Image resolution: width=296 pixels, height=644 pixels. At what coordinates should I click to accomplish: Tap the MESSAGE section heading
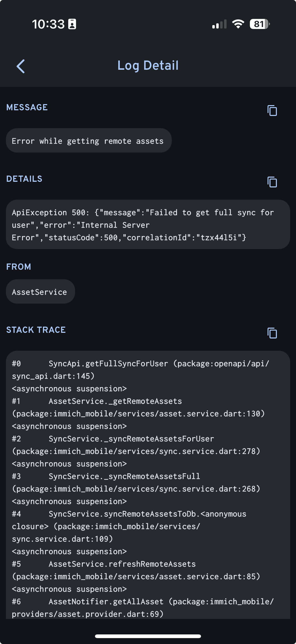point(27,107)
